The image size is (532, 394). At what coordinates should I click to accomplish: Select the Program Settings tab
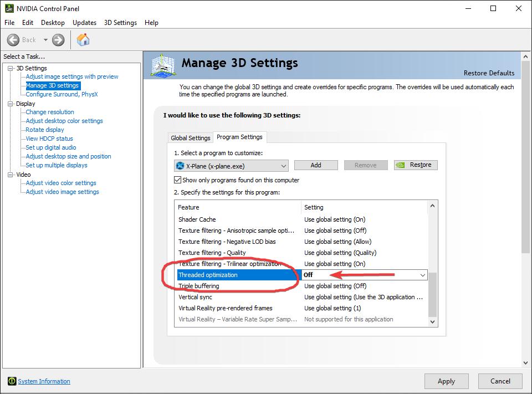coord(239,137)
